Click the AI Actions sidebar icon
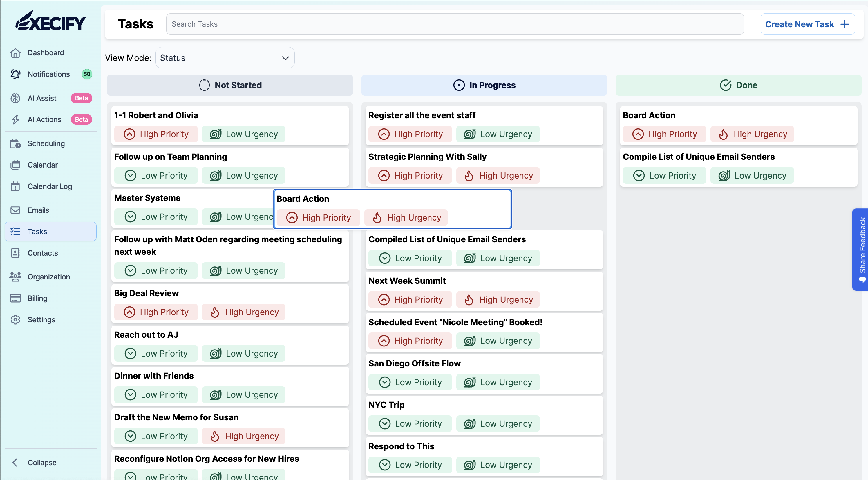The image size is (868, 480). coord(16,119)
